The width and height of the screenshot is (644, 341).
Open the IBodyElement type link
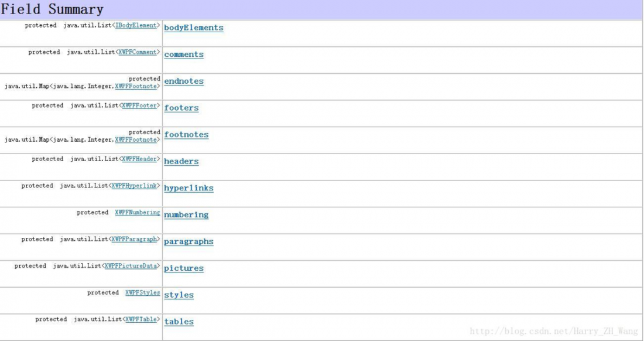pos(136,26)
